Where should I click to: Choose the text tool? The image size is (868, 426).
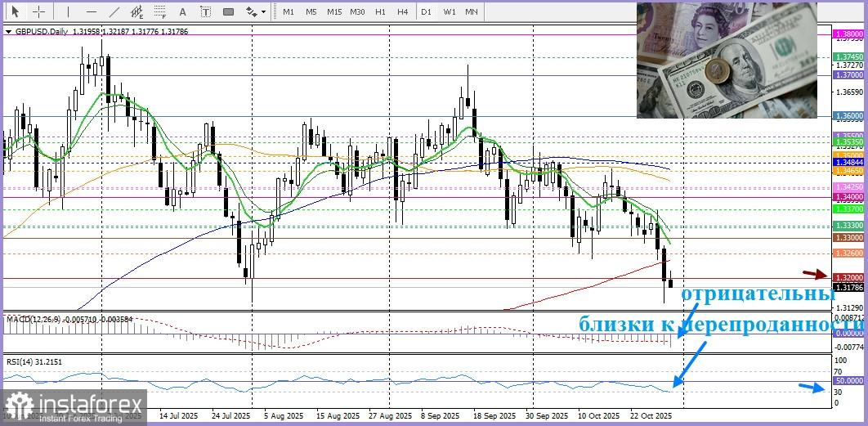pos(183,11)
